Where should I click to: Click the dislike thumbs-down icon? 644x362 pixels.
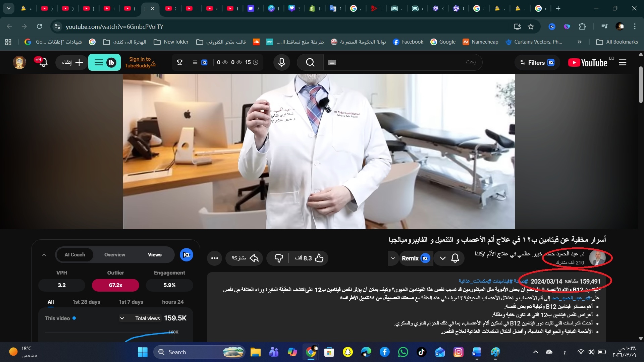(278, 258)
